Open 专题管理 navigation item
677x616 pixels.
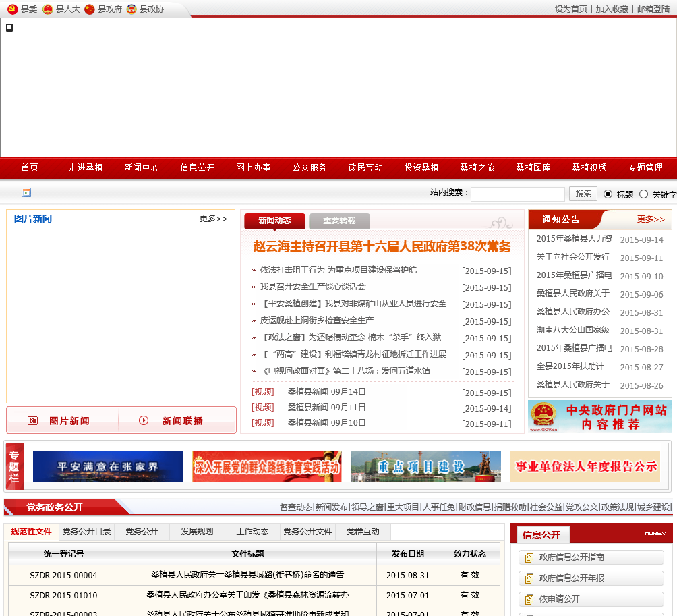[x=645, y=167]
